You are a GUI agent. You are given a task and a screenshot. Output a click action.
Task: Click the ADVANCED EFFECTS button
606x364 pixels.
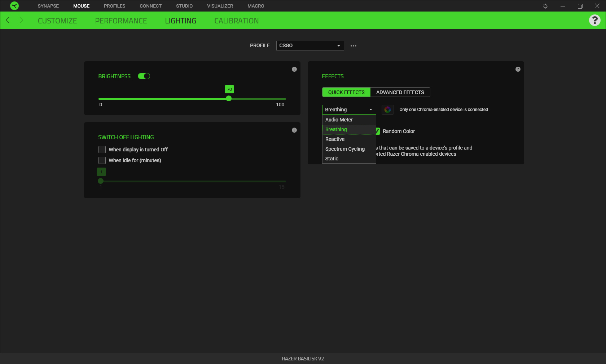(400, 92)
